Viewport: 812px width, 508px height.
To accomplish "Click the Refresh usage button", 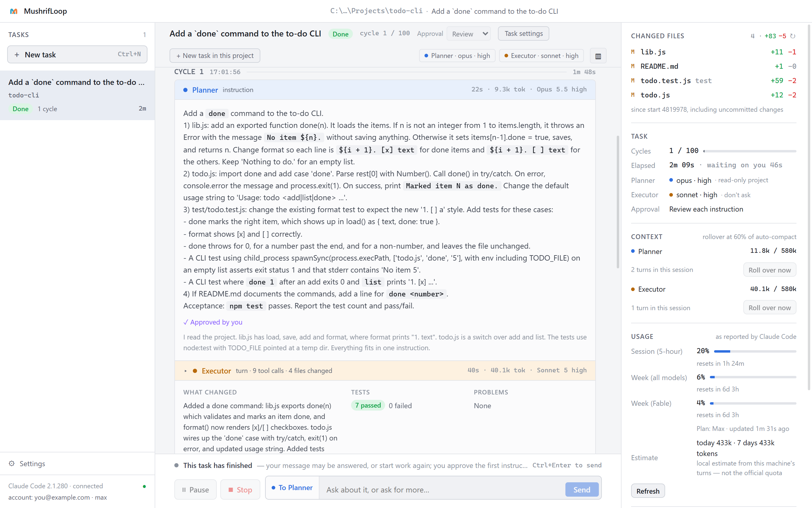I will coord(648,491).
